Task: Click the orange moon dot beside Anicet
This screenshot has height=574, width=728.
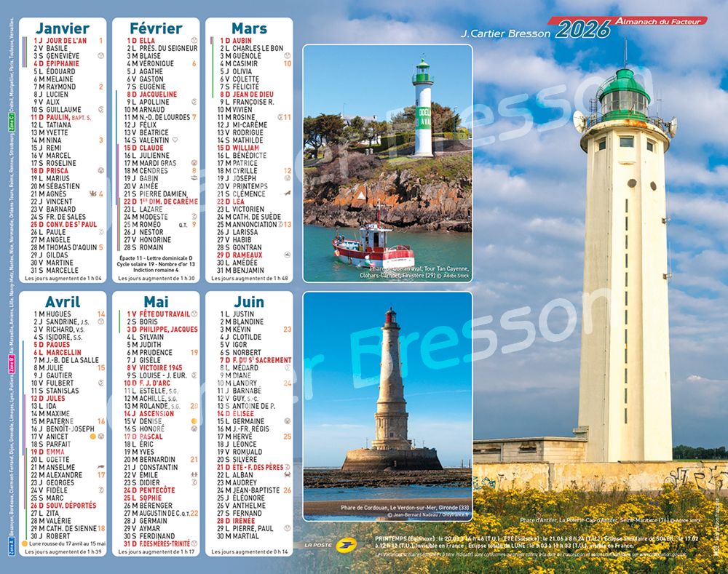Action: point(92,437)
